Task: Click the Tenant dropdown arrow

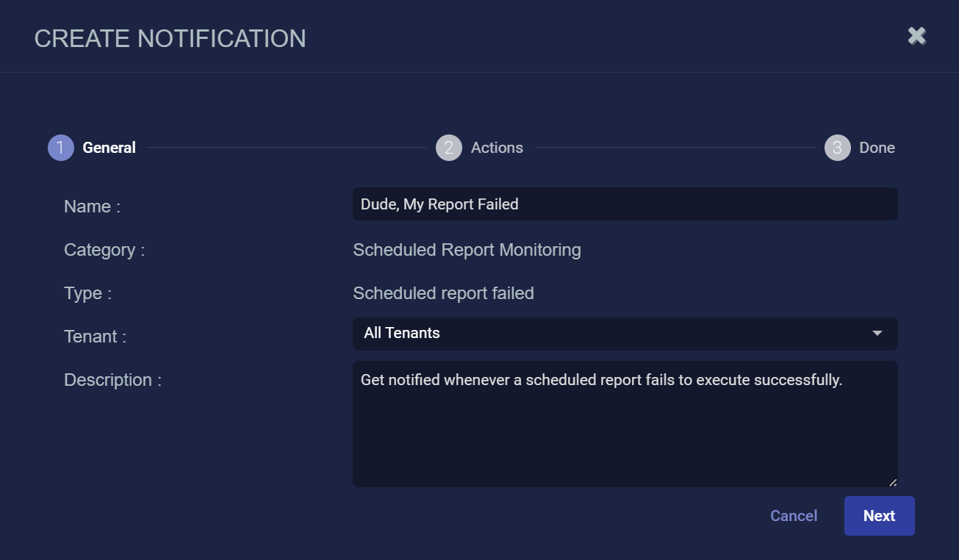Action: point(877,334)
